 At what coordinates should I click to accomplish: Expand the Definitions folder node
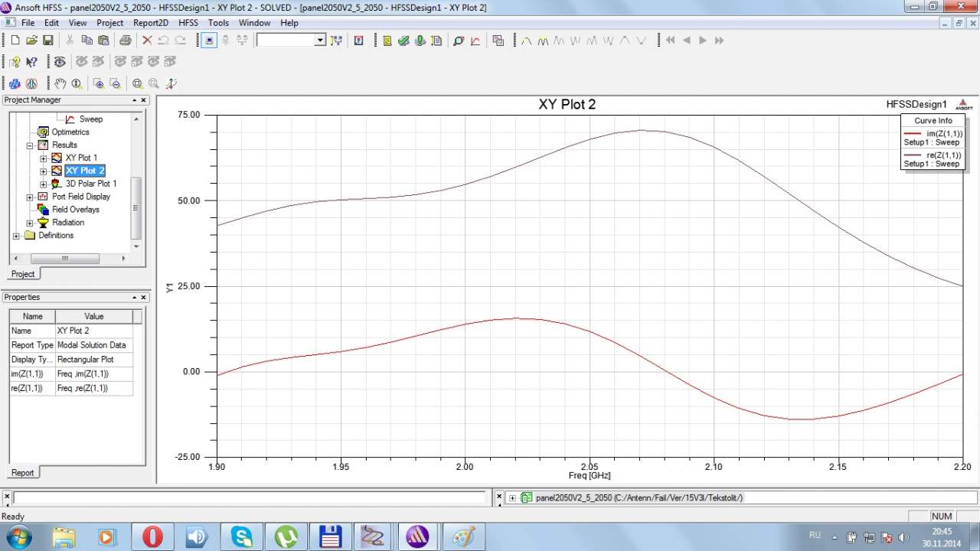pos(16,236)
